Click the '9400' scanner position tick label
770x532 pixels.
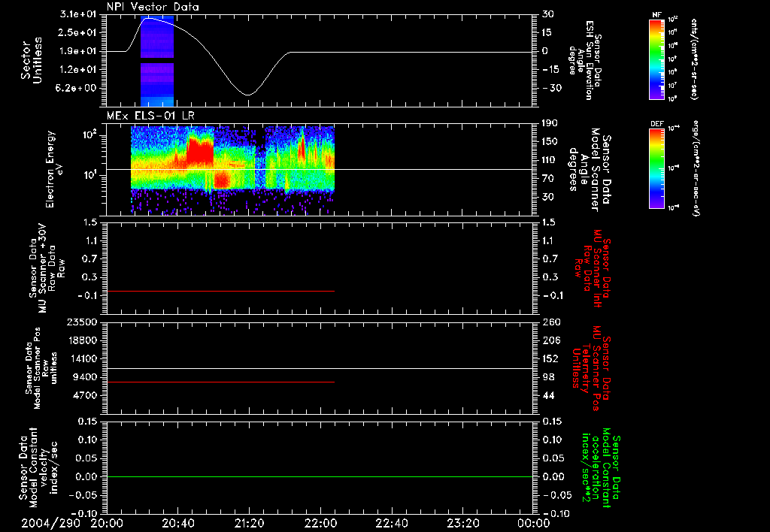pos(86,377)
